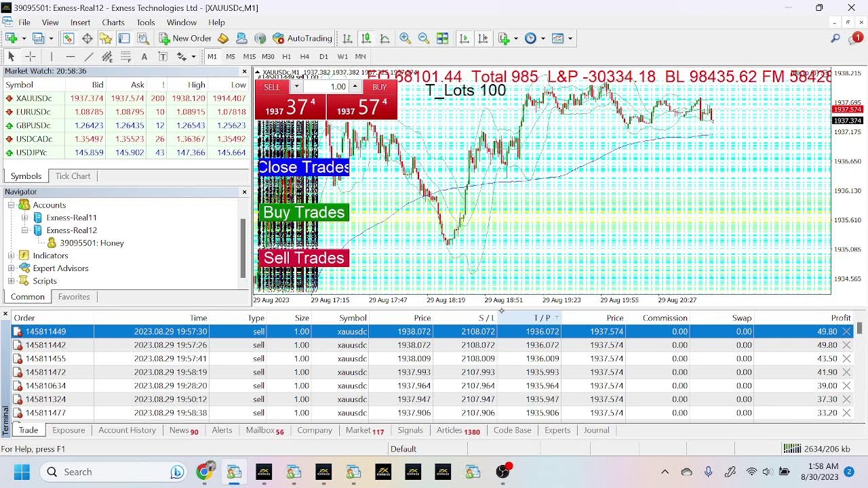Open the Market Watch window toolbar icon
The height and width of the screenshot is (488, 868).
click(x=68, y=39)
